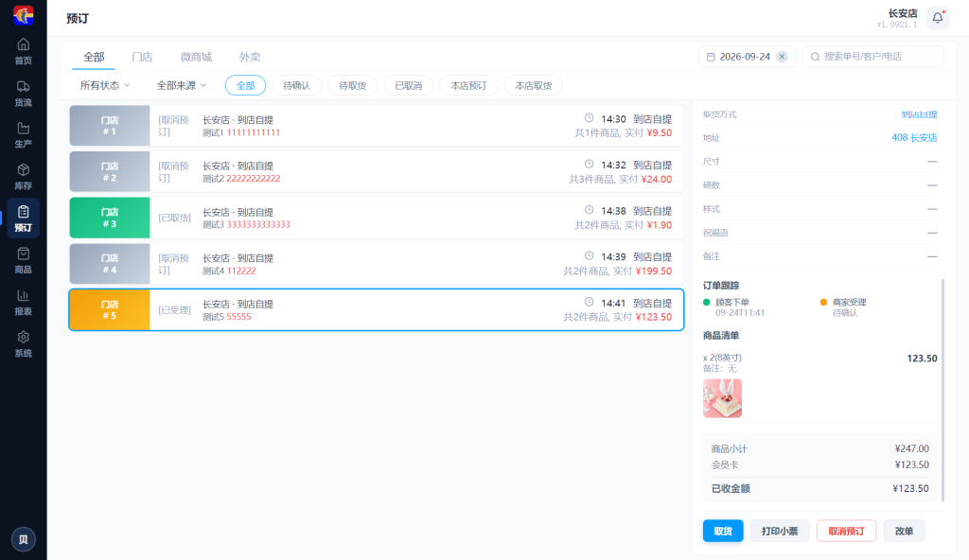Switch to the 全部 top tab

[x=94, y=57]
